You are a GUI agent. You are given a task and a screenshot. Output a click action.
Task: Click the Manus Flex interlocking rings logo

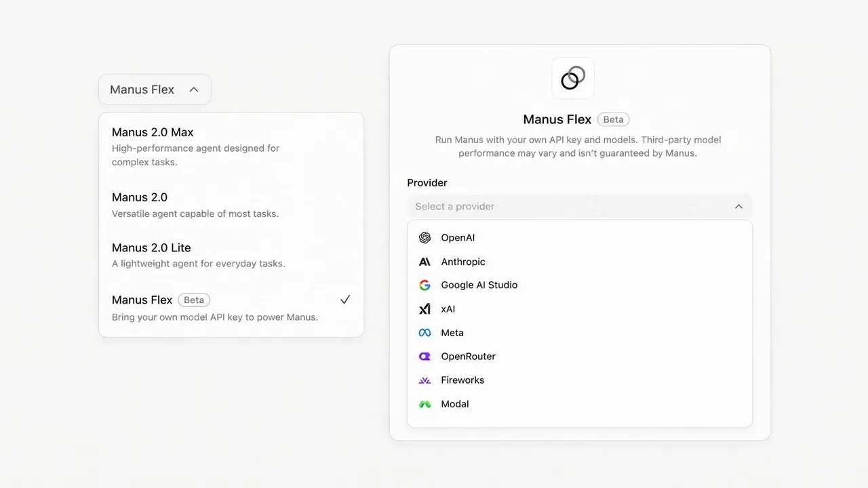pos(573,78)
